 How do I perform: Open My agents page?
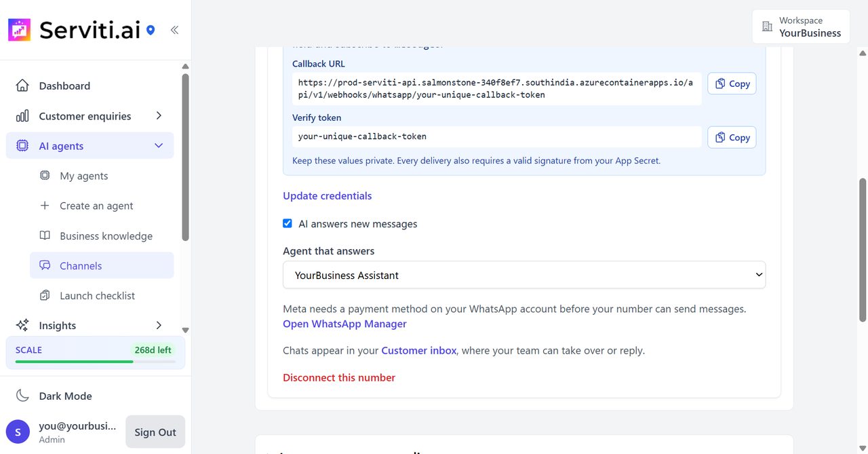tap(102, 176)
